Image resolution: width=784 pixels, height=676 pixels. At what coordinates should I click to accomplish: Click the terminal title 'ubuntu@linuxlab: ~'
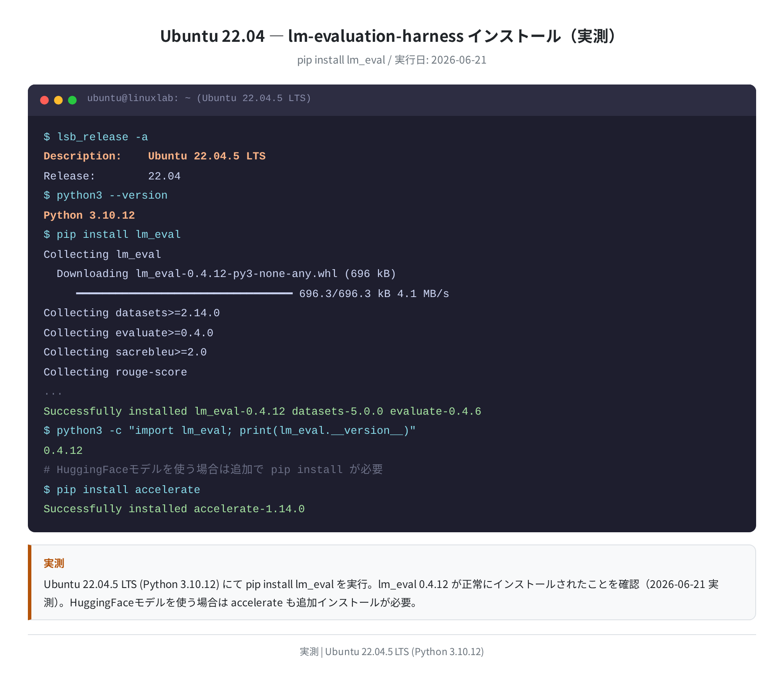[x=199, y=98]
